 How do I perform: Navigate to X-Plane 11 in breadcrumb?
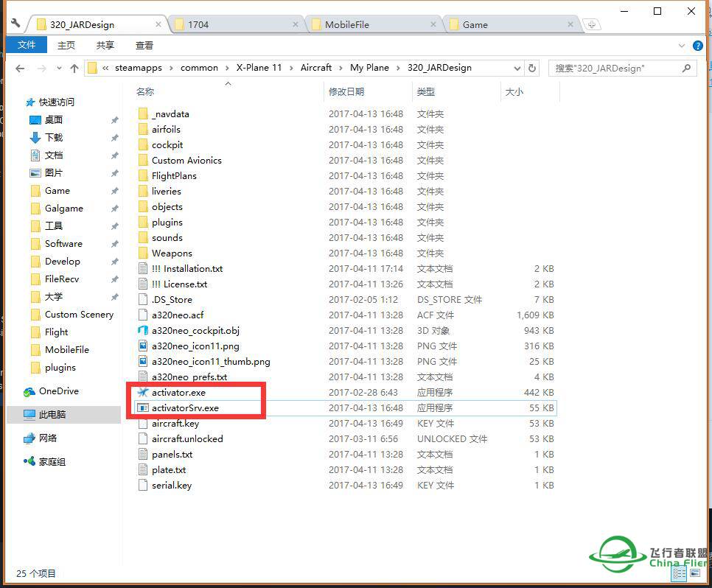click(259, 68)
